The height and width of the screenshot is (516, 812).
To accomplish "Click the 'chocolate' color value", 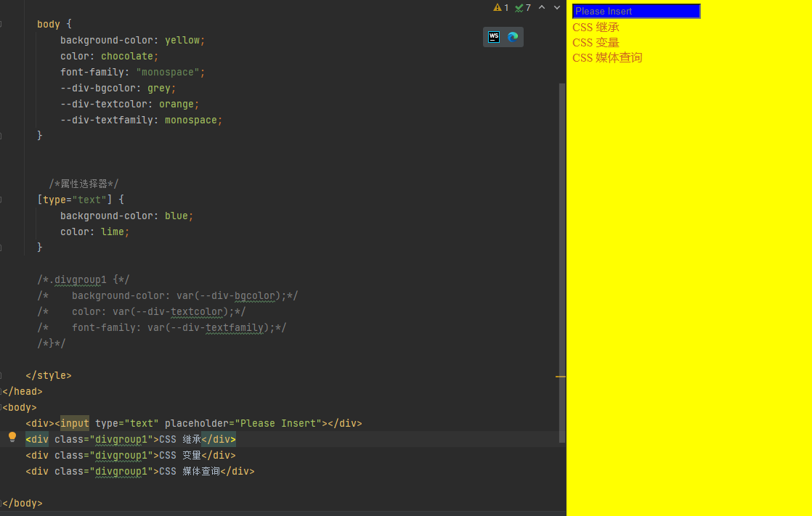I will pyautogui.click(x=127, y=57).
